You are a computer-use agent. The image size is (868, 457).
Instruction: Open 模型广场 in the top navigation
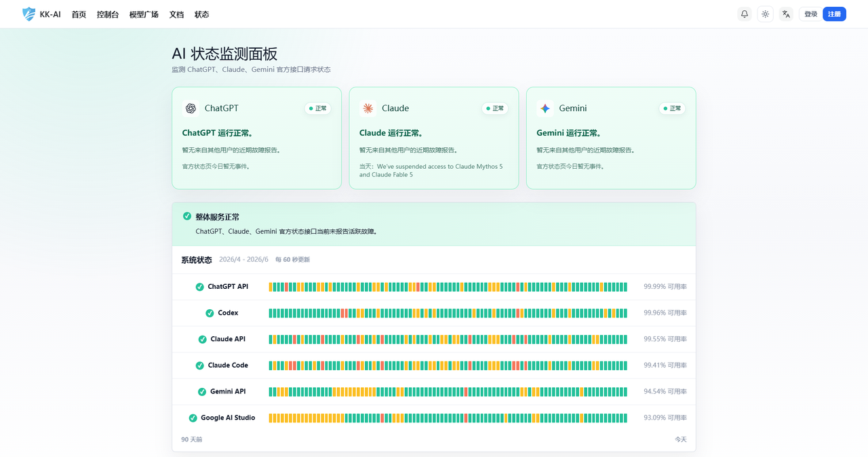pos(144,14)
